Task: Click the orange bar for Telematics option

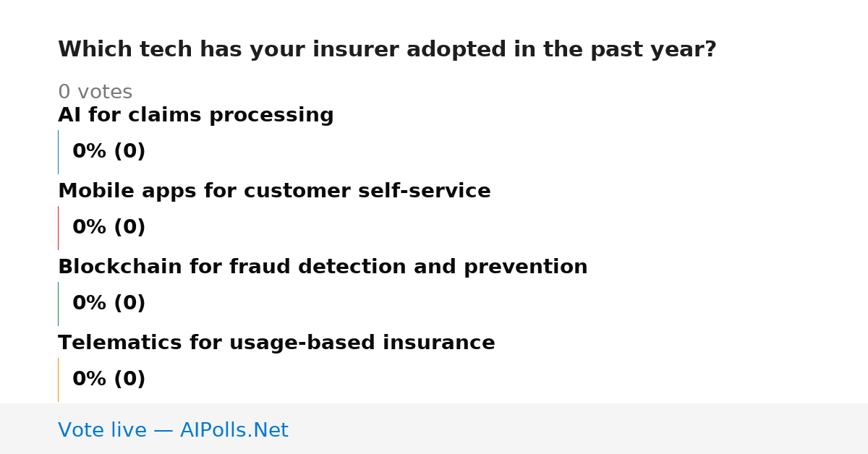Action: (58, 380)
